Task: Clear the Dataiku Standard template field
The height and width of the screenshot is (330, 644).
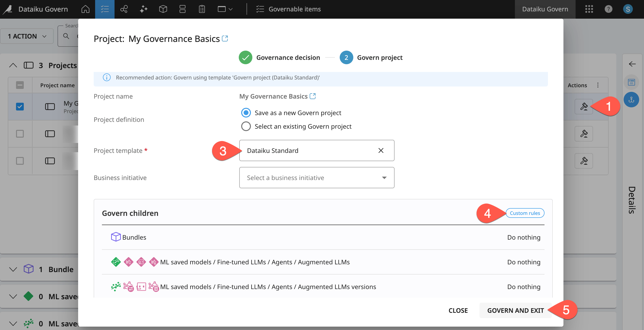Action: (380, 150)
